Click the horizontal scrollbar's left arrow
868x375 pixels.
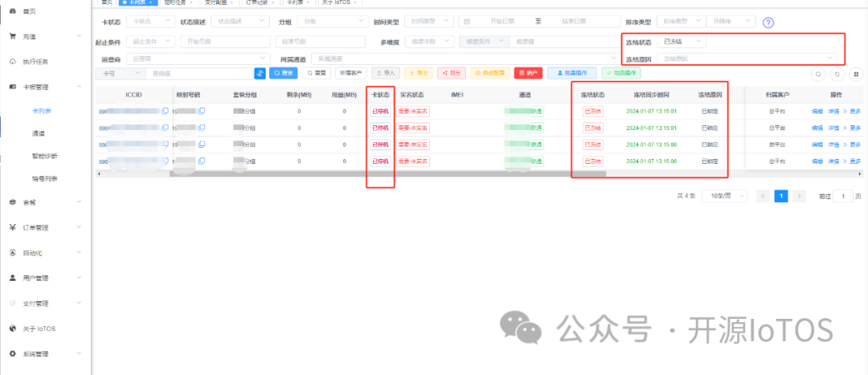pyautogui.click(x=99, y=173)
